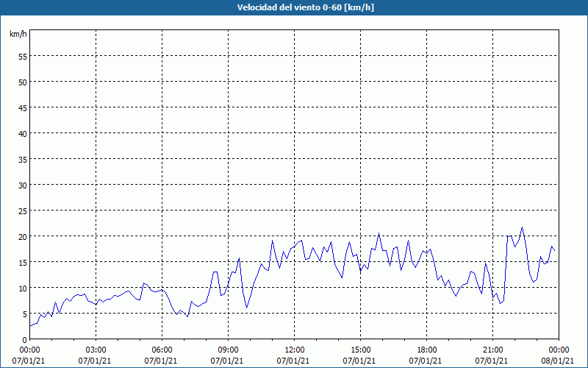This screenshot has width=588, height=368.
Task: Select the 30 value on the y-axis
Action: [23, 185]
